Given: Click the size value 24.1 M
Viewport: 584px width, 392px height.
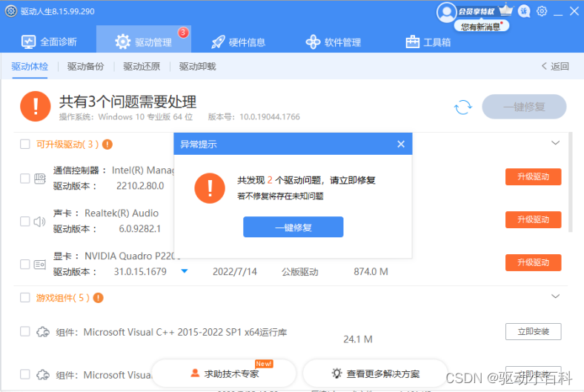Looking at the screenshot, I should coord(358,339).
